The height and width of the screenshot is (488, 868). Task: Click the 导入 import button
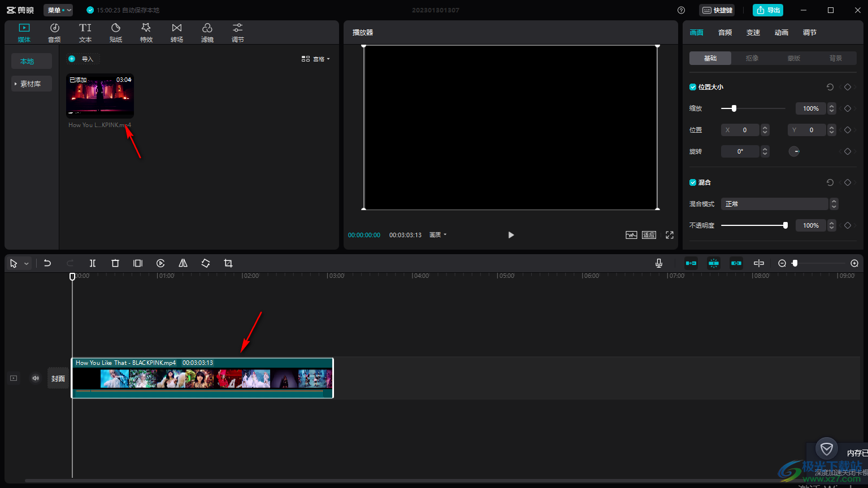pos(83,59)
